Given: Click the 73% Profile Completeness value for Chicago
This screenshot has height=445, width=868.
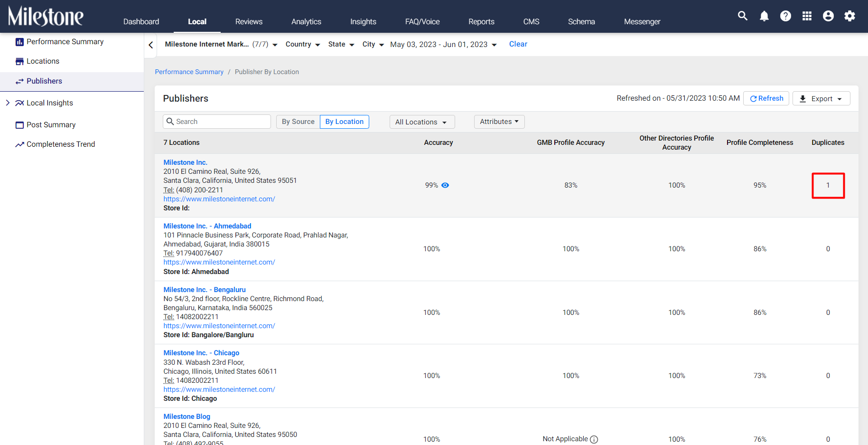Looking at the screenshot, I should point(760,376).
